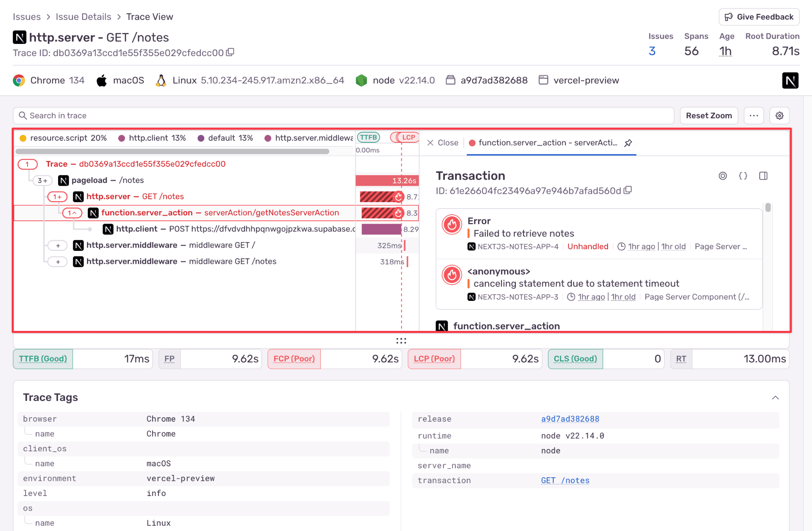The height and width of the screenshot is (531, 812).
Task: Go to Issue Details breadcrumb
Action: [x=83, y=17]
